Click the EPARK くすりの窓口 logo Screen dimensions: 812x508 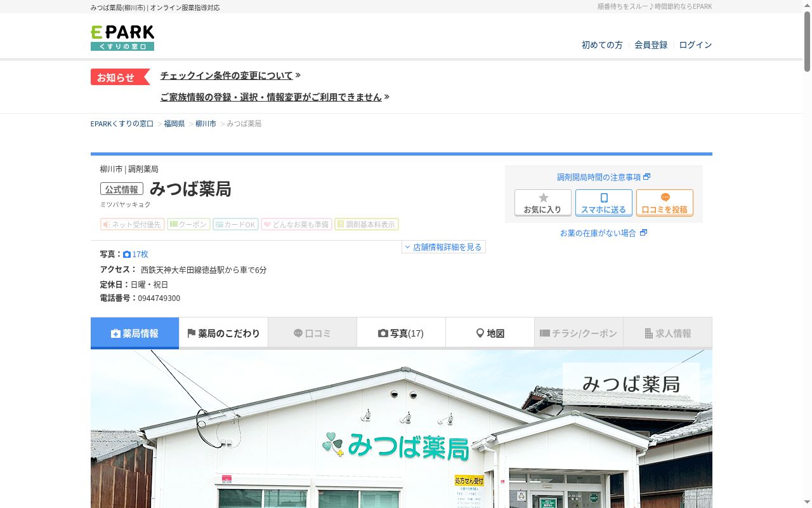(122, 38)
